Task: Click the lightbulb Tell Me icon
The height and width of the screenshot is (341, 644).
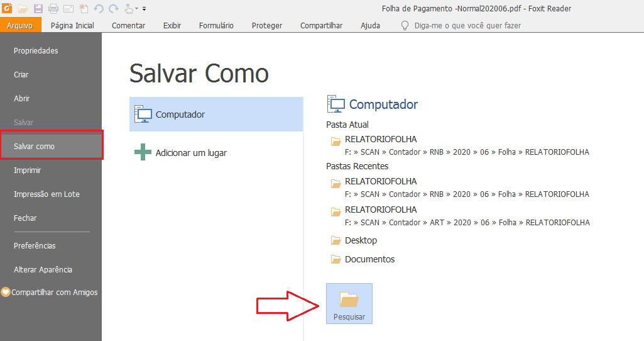Action: coord(405,26)
